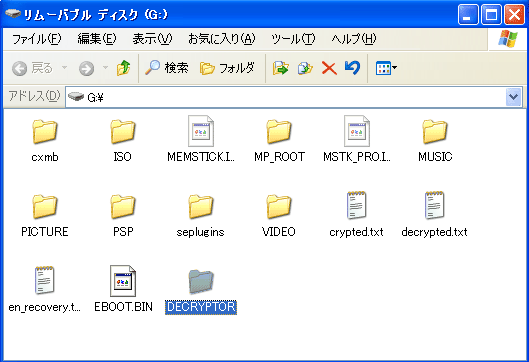Open the 表示(V) menu
529x362 pixels.
(x=152, y=39)
